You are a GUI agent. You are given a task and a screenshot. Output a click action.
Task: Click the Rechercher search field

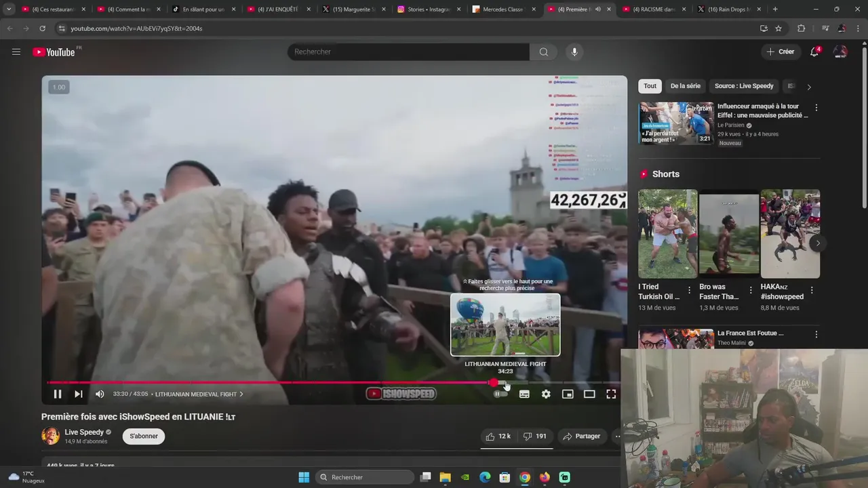tap(408, 52)
